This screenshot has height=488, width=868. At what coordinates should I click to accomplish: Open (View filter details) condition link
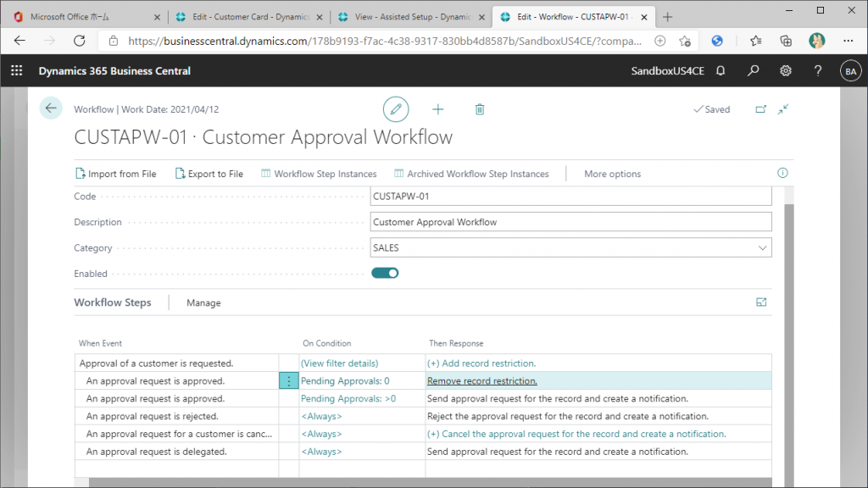coord(339,363)
